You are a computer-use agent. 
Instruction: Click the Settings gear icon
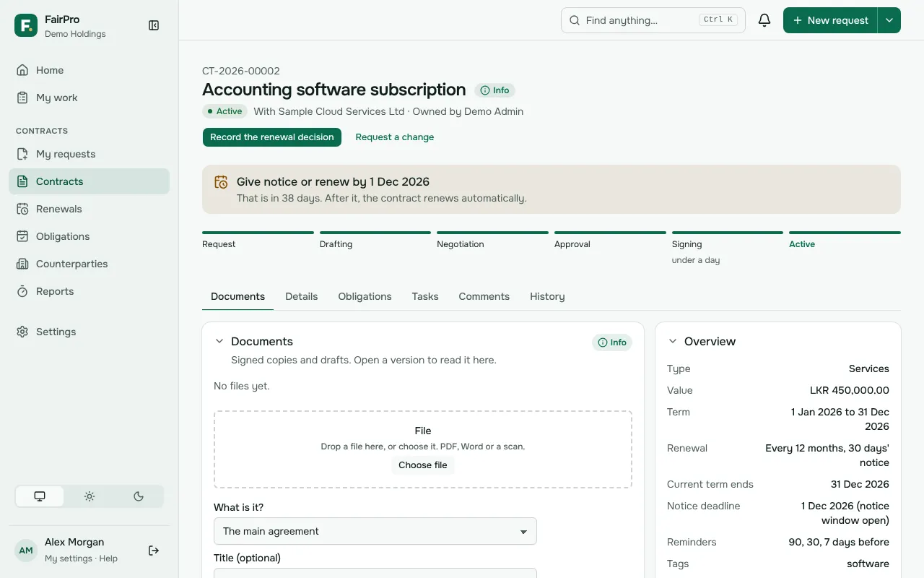coord(22,332)
